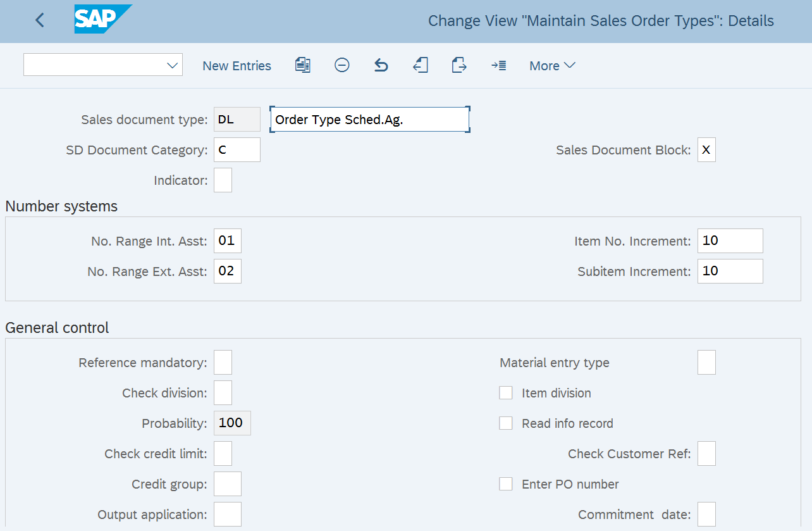
Task: Click the Material entry type label
Action: click(x=555, y=363)
